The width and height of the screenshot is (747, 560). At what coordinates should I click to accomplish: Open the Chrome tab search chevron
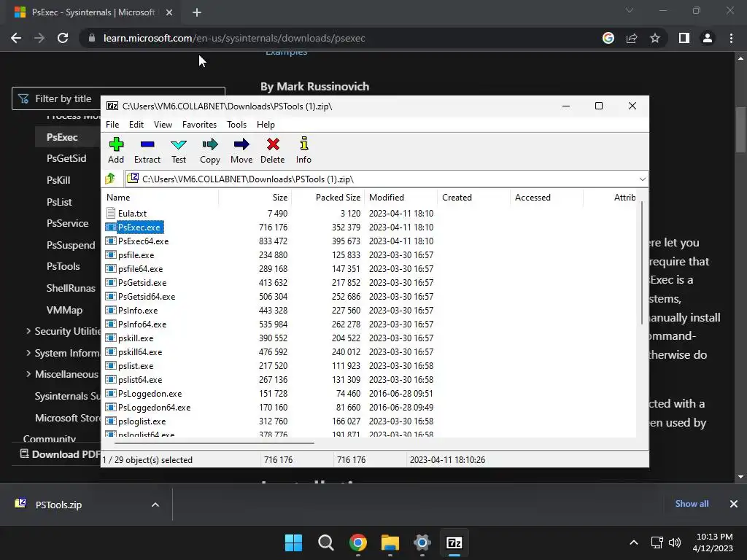[630, 10]
